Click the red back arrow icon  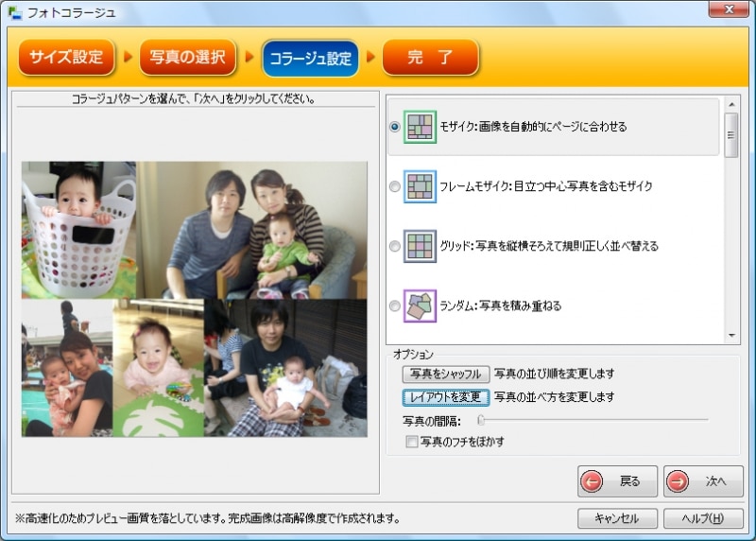[x=592, y=481]
